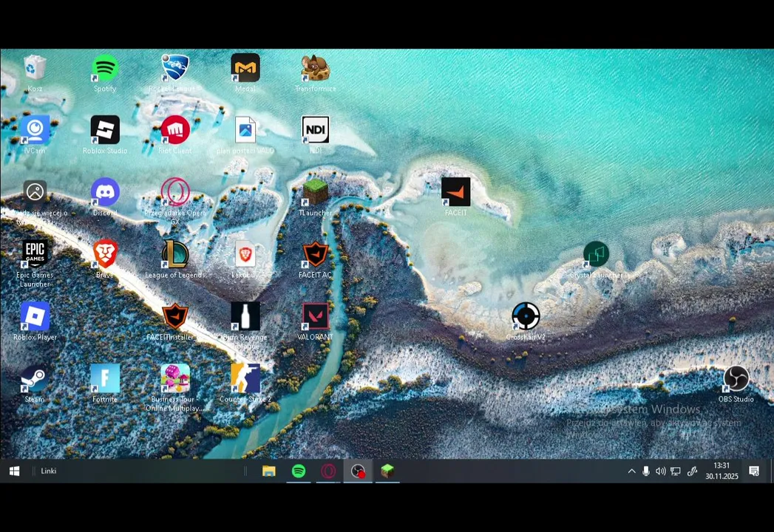Select the Fortnite desktop icon
This screenshot has width=774, height=532.
click(x=105, y=378)
